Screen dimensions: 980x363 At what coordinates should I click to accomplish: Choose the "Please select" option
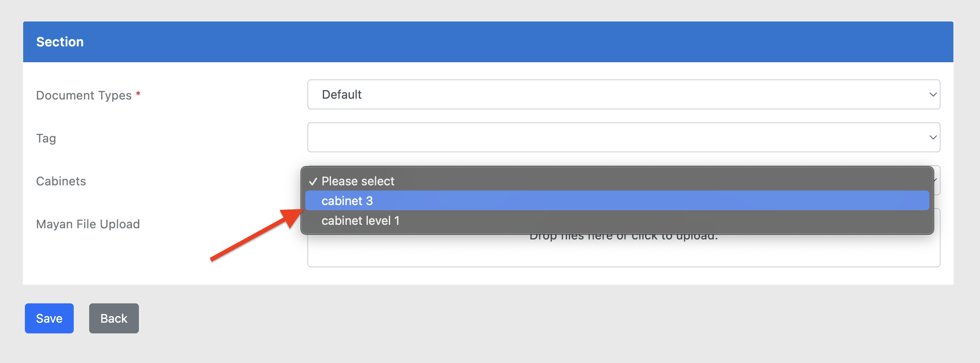pos(358,181)
